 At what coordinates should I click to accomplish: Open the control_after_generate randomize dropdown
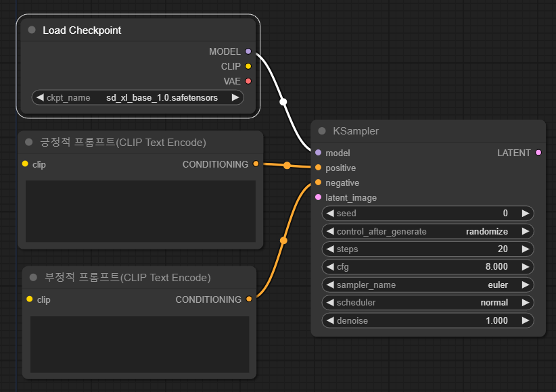coord(427,231)
